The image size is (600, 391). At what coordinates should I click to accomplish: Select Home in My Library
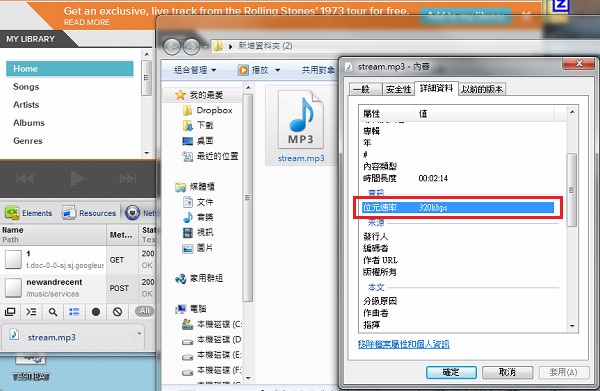click(70, 68)
